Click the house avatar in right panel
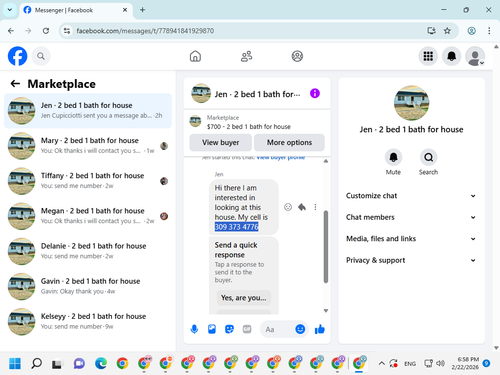The height and width of the screenshot is (375, 500). (x=411, y=103)
